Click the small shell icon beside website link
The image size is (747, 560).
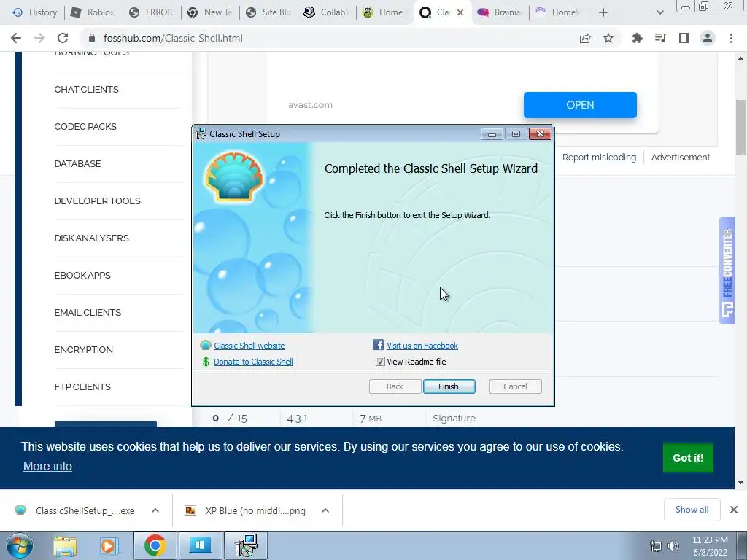205,345
